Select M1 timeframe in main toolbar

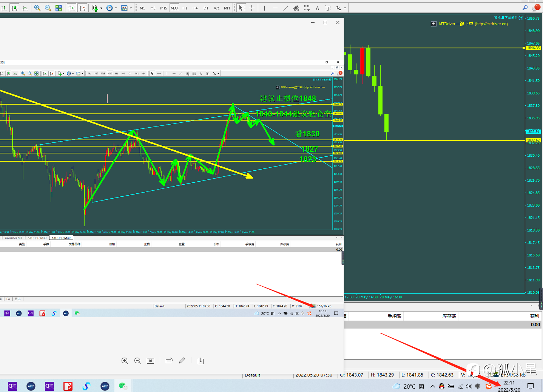(142, 8)
